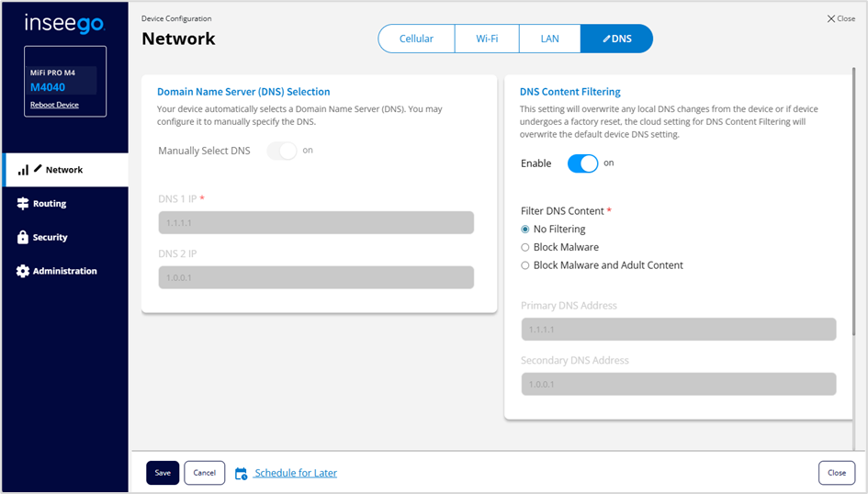Select the Block Malware radio option
Image resolution: width=868 pixels, height=494 pixels.
(x=525, y=247)
